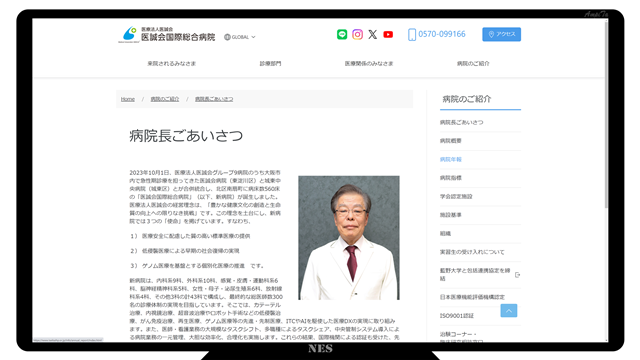
Task: Open the 来院されるみなさま menu
Action: [172, 64]
